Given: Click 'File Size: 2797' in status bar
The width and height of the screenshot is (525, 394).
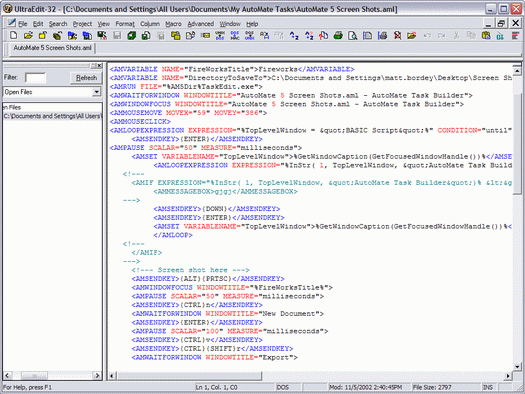Looking at the screenshot, I should click(432, 387).
